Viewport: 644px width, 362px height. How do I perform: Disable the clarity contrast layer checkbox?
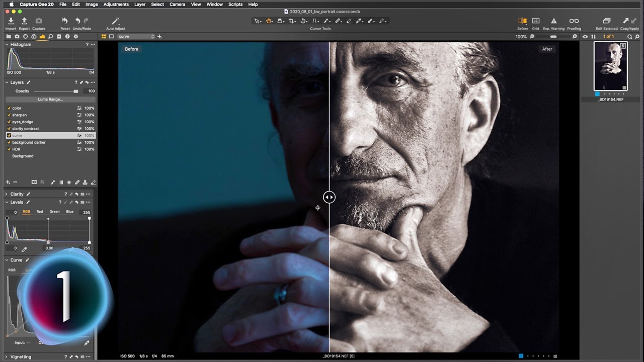click(9, 129)
